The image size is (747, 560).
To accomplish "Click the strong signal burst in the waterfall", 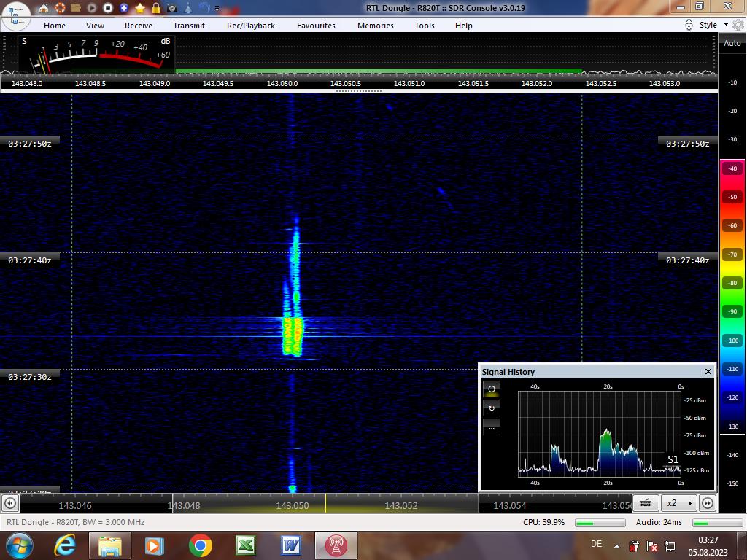I will click(x=293, y=337).
